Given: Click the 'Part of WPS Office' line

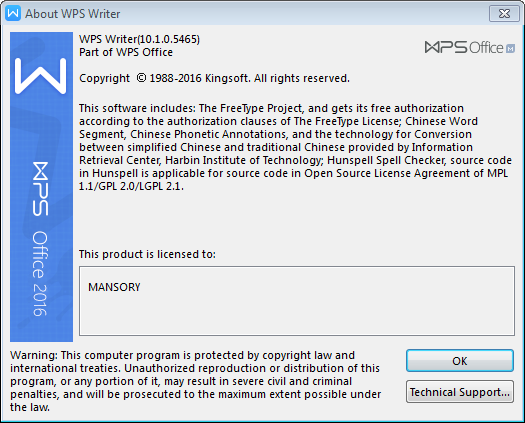Looking at the screenshot, I should pos(126,52).
